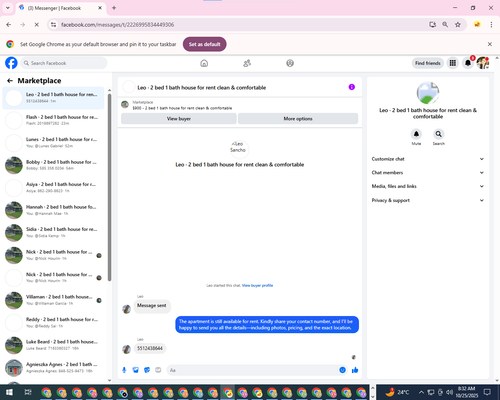Bookmark this page with the star icon
This screenshot has width=500, height=400.
tap(458, 25)
